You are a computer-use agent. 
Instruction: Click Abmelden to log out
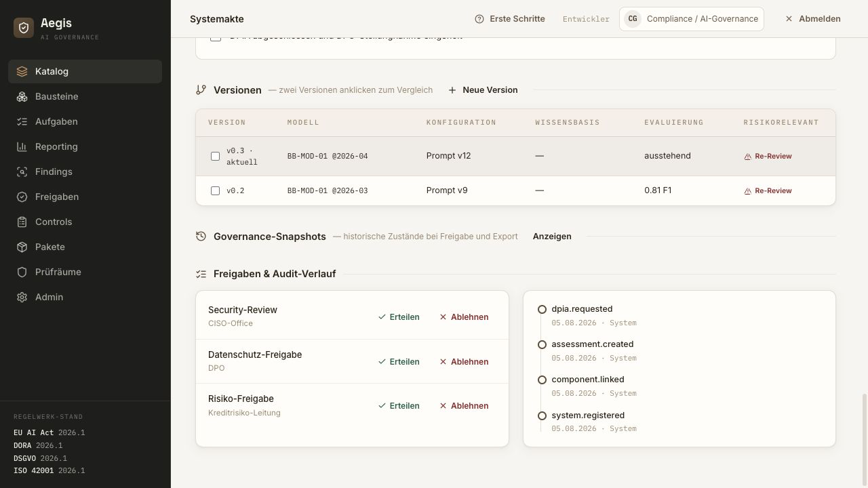pos(812,19)
